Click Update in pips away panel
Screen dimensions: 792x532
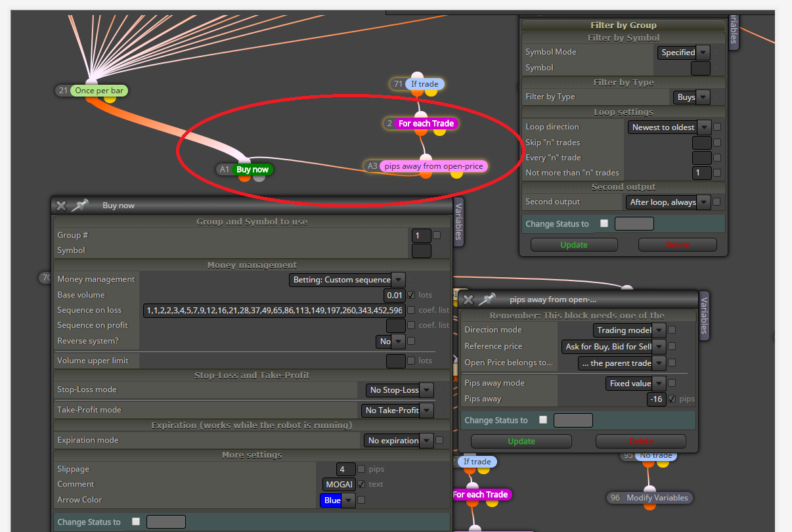(521, 441)
